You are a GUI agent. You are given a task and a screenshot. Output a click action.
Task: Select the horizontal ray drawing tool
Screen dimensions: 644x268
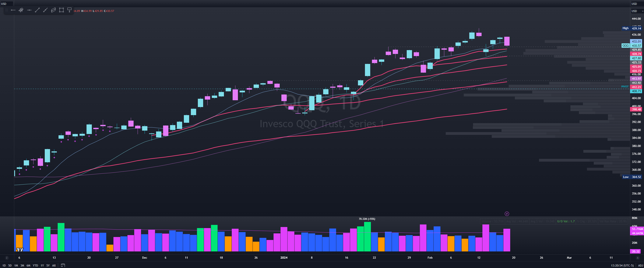pos(13,10)
